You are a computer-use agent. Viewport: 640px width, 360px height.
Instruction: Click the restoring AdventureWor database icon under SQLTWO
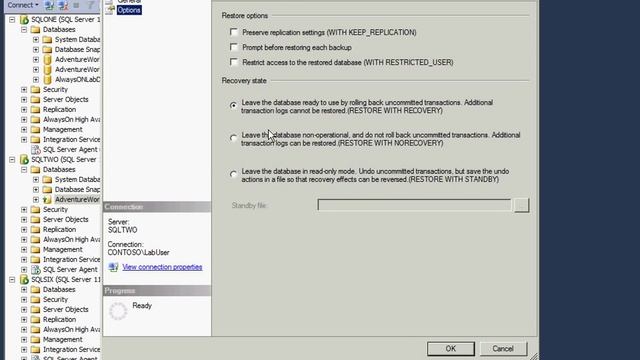(x=47, y=200)
